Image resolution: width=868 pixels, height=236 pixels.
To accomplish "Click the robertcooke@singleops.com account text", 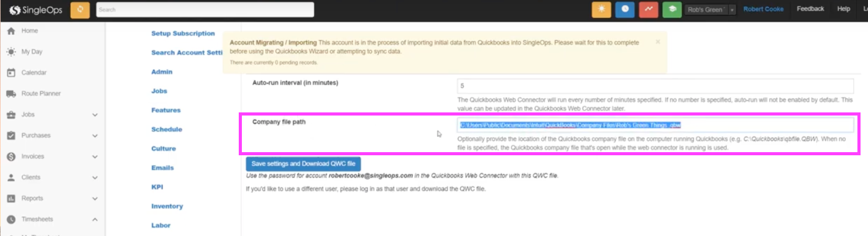I will (371, 176).
